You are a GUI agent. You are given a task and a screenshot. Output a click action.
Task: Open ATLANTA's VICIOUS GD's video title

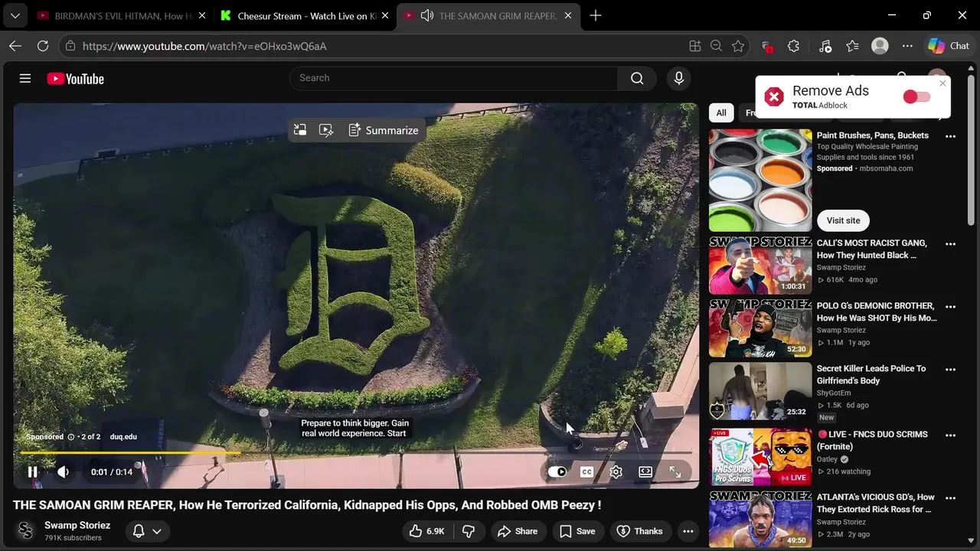pyautogui.click(x=876, y=503)
